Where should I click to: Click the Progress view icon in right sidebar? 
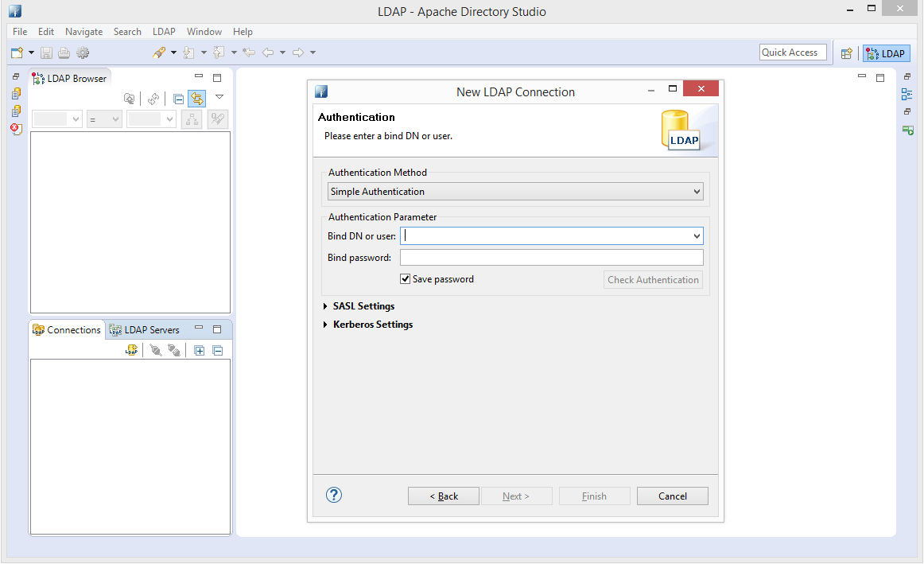(907, 130)
